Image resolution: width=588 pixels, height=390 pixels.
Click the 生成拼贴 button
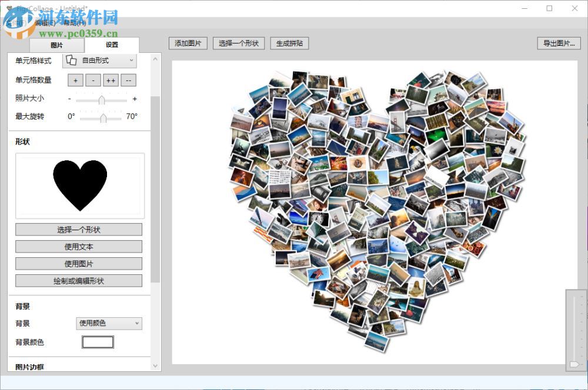point(289,43)
